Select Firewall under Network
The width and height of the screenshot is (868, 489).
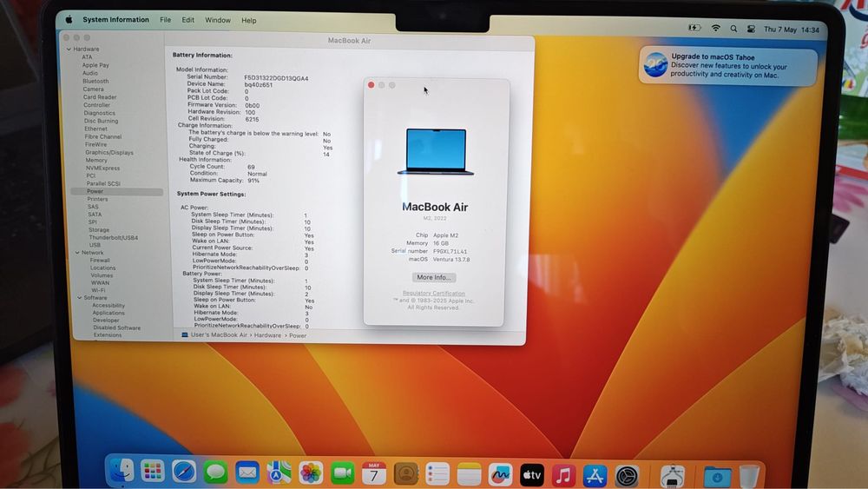pyautogui.click(x=100, y=261)
